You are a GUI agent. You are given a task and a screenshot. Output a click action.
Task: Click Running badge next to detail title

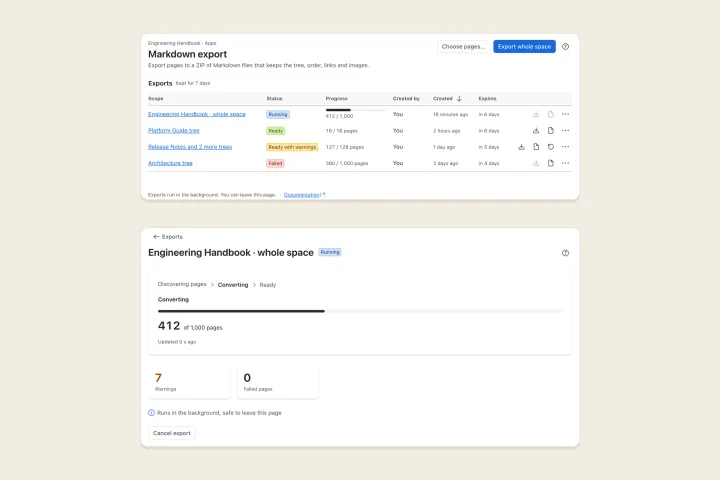pos(330,252)
